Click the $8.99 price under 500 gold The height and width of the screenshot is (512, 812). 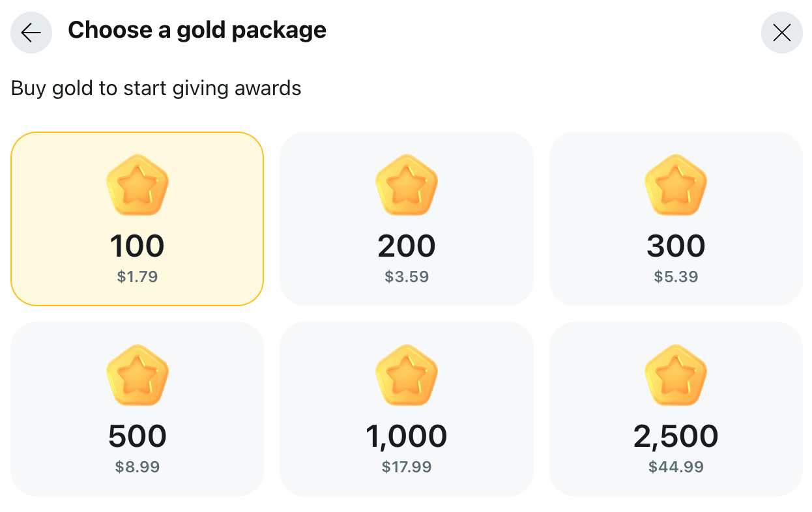click(x=138, y=466)
